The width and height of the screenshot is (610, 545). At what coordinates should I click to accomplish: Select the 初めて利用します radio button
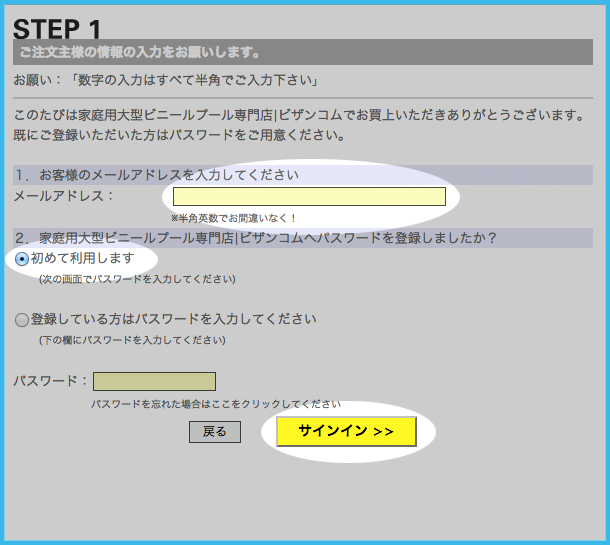click(x=22, y=259)
